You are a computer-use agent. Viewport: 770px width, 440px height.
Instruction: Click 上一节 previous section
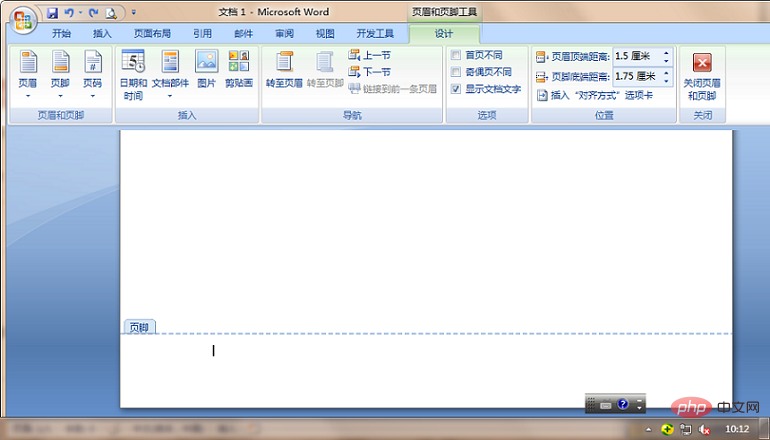coord(370,55)
